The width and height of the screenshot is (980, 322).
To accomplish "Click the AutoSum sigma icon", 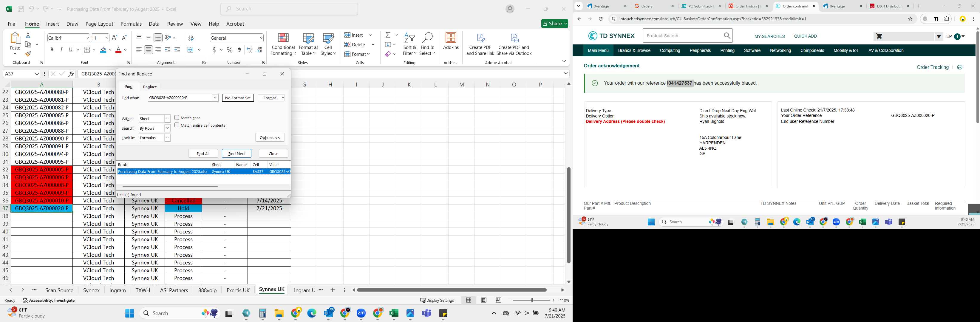I will tap(388, 35).
